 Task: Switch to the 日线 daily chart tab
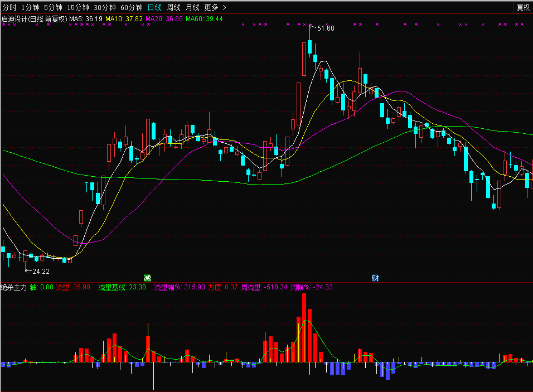154,7
